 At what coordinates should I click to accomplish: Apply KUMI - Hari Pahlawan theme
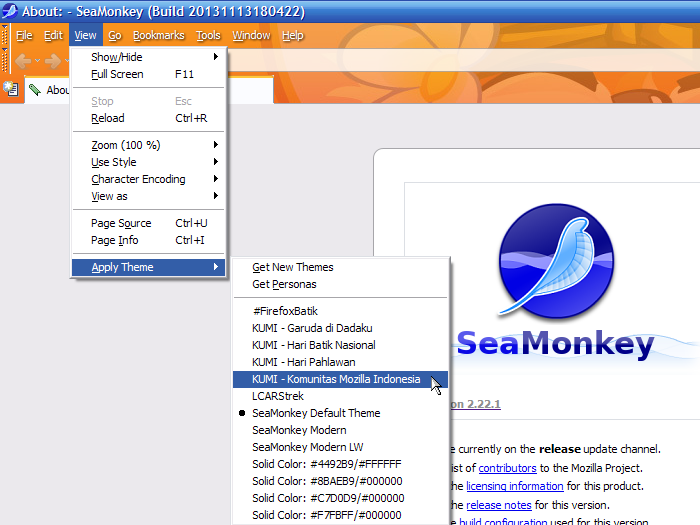pyautogui.click(x=340, y=362)
